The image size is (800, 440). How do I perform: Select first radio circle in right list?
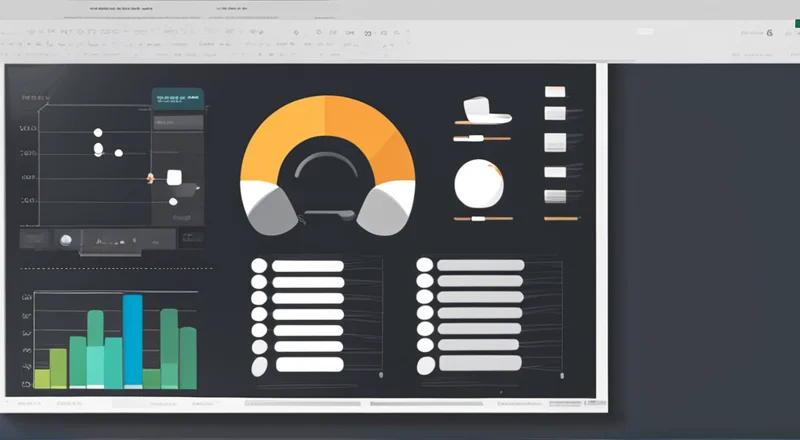[x=425, y=265]
